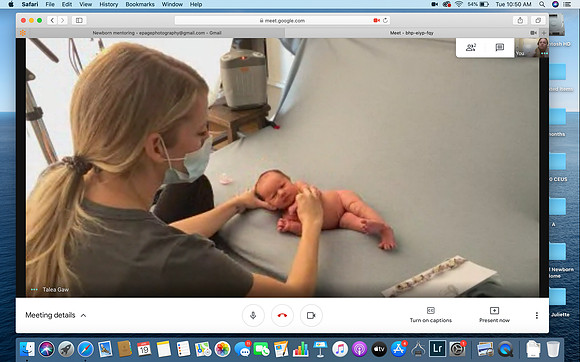This screenshot has width=580, height=362.
Task: Open the Trash in the Dock
Action: (x=553, y=349)
